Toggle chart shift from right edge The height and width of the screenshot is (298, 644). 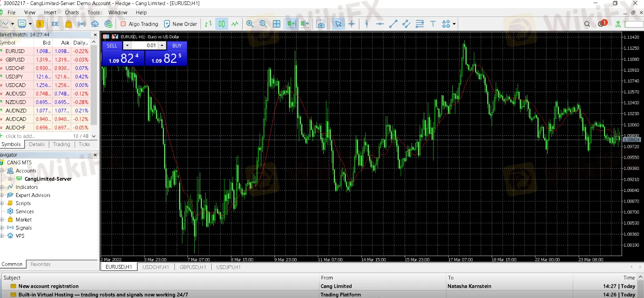click(x=304, y=24)
